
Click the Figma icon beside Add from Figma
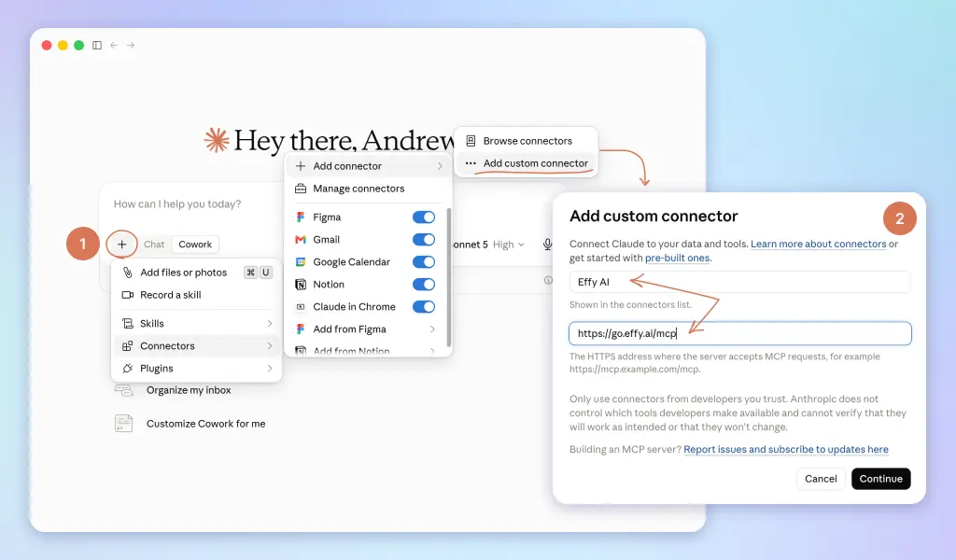tap(301, 329)
